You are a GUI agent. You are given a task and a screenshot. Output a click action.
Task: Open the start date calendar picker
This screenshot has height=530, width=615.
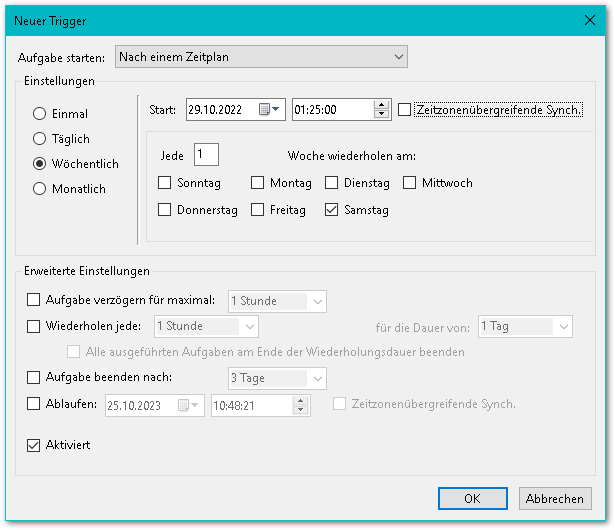(264, 110)
